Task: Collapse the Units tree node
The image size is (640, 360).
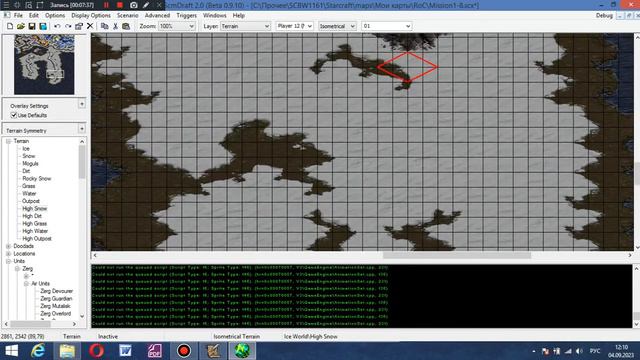Action: point(8,261)
